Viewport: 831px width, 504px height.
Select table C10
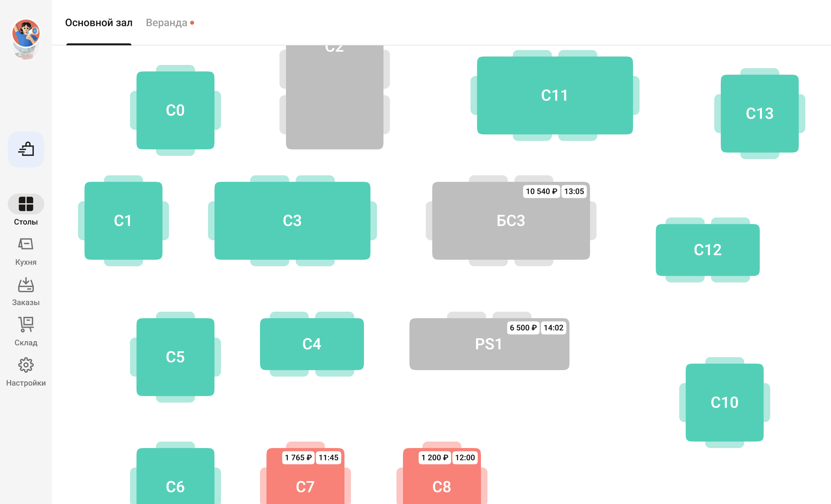(x=725, y=403)
